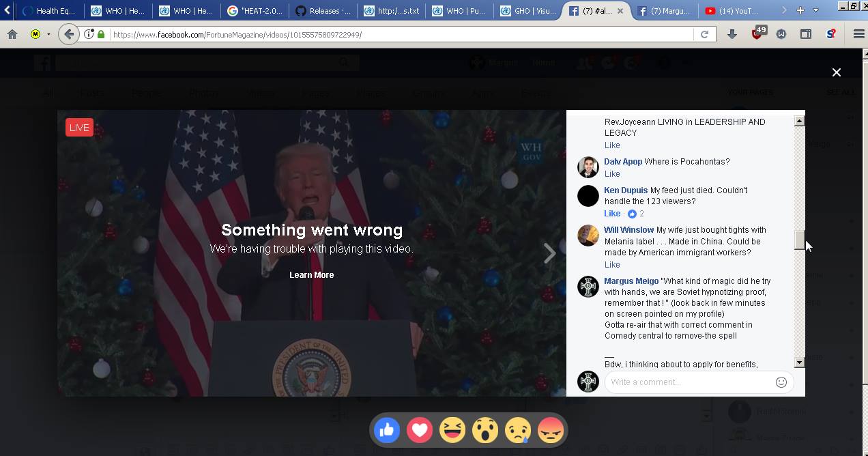Click Will Winslow's avatar picture

tap(588, 236)
